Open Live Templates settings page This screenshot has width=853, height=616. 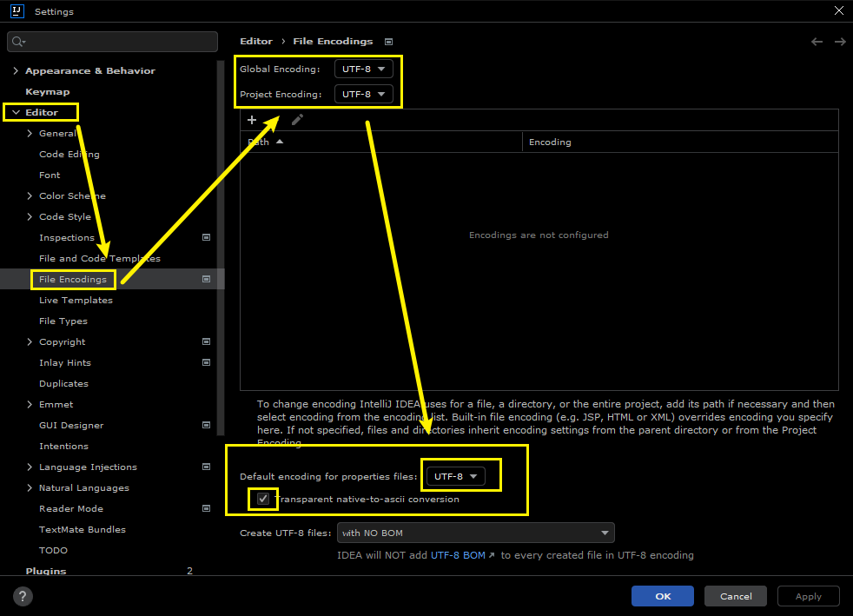[x=76, y=300]
